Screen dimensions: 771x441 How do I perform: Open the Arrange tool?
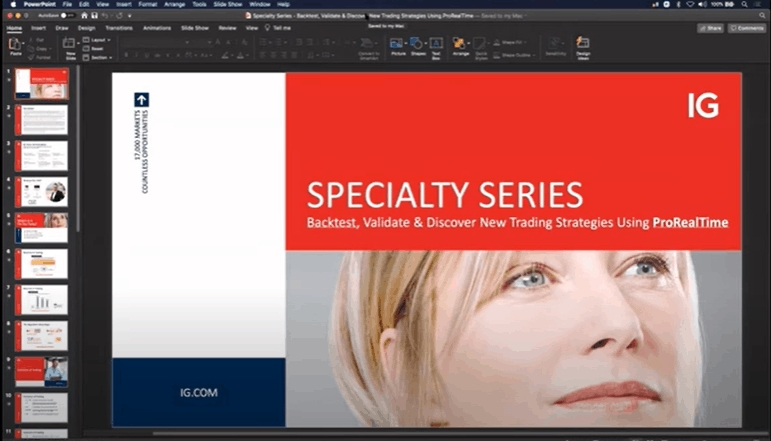(x=459, y=43)
